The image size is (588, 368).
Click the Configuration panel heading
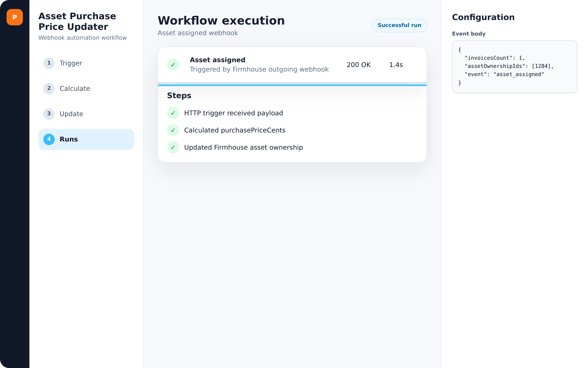pos(483,17)
